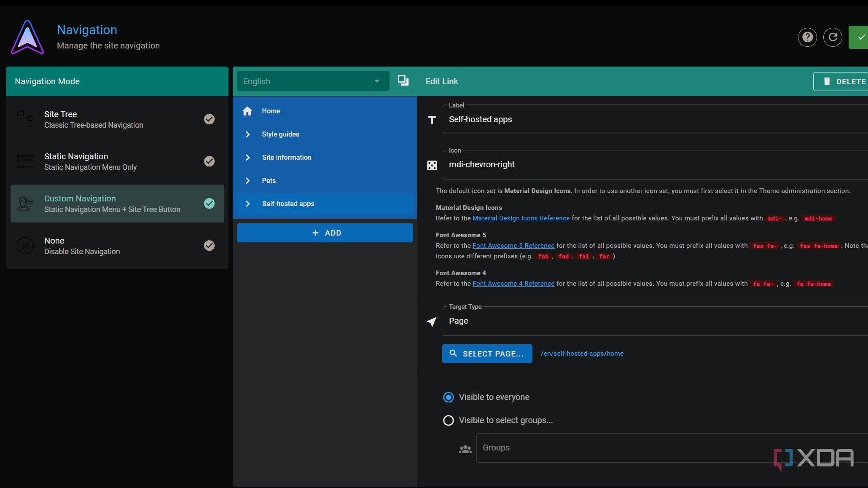The image size is (868, 488).
Task: Click the dice icon next to the Icon field
Action: coord(432,165)
